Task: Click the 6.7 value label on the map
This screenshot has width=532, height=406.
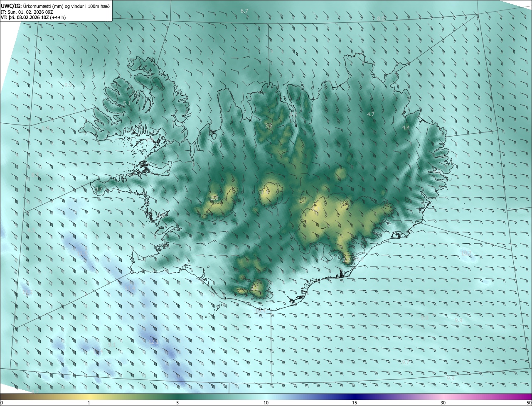Action: click(x=244, y=11)
